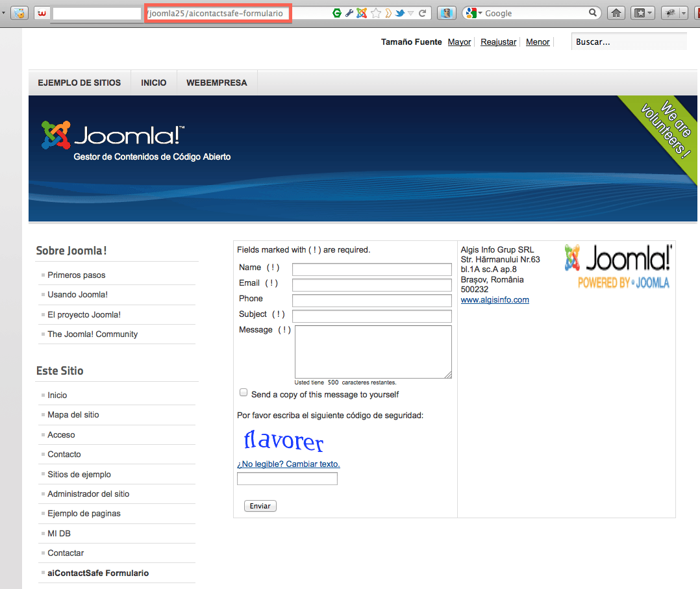Open The Joomla! Community sidebar link
The image size is (700, 589).
click(92, 334)
